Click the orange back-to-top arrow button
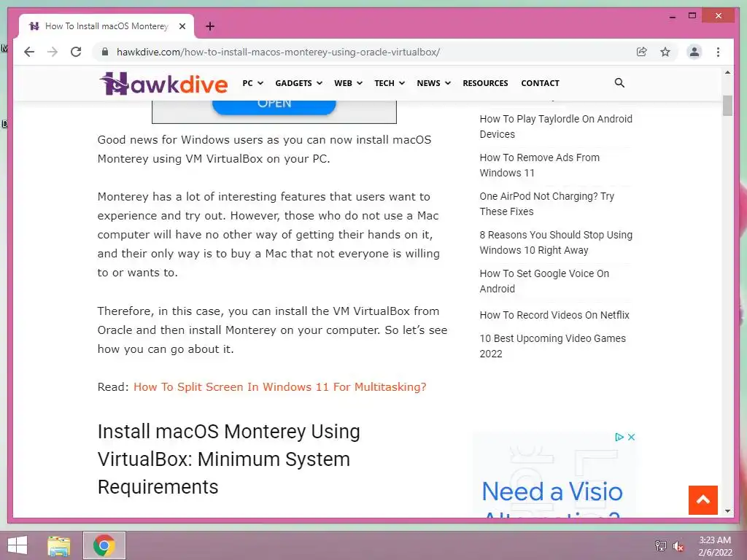Viewport: 747px width, 560px height. tap(703, 500)
